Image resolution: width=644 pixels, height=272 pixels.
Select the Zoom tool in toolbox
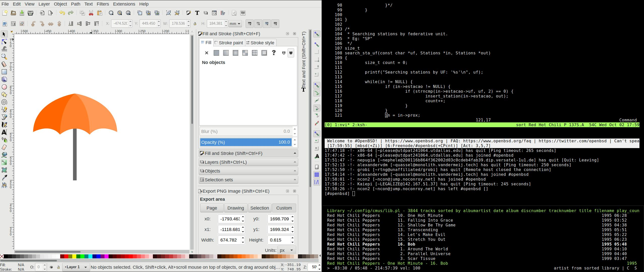(x=4, y=57)
